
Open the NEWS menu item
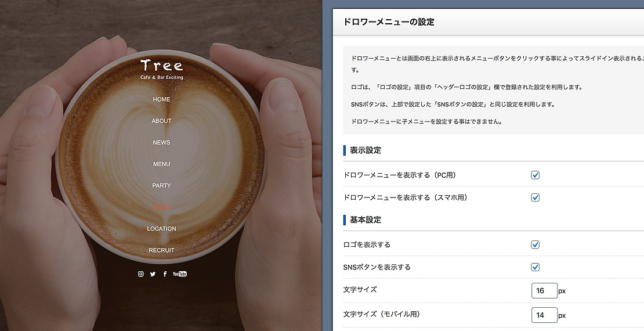click(161, 142)
